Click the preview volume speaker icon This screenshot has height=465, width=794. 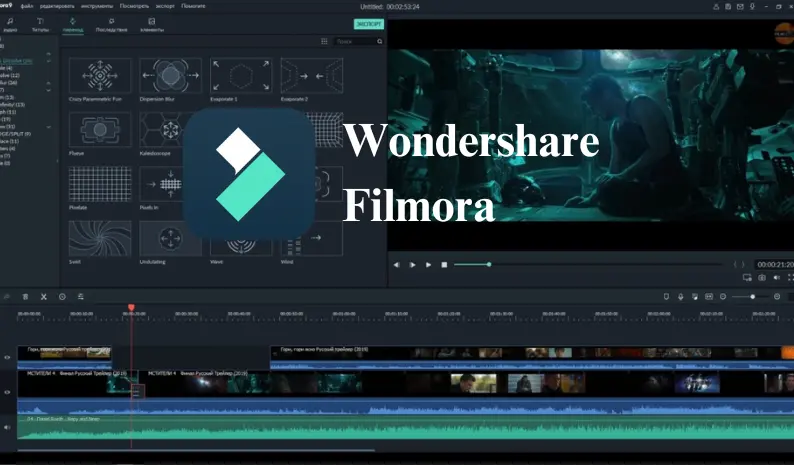pyautogui.click(x=777, y=278)
